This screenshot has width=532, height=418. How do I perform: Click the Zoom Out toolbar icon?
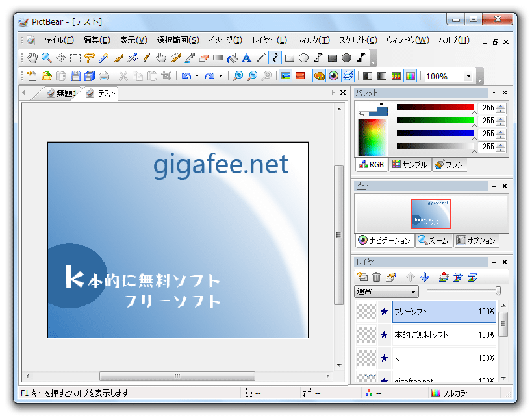tap(252, 76)
